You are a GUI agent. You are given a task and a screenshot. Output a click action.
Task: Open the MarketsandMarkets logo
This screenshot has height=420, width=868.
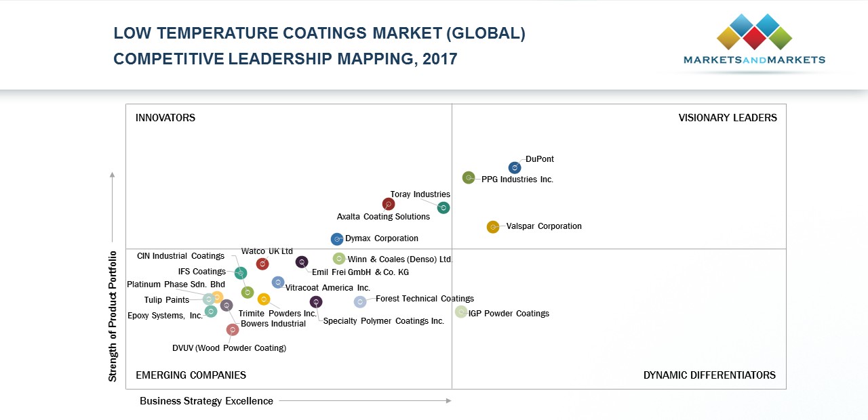coord(754,42)
